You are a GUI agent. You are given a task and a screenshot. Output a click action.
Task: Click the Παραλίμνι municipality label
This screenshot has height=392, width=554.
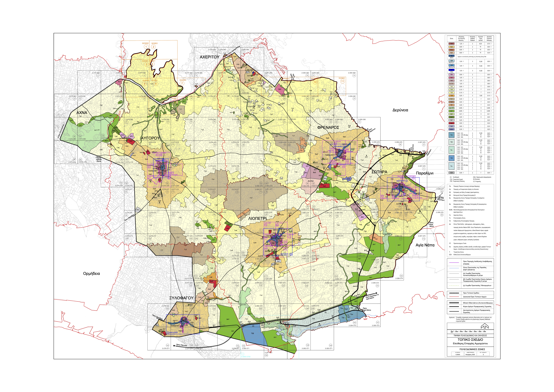point(425,173)
